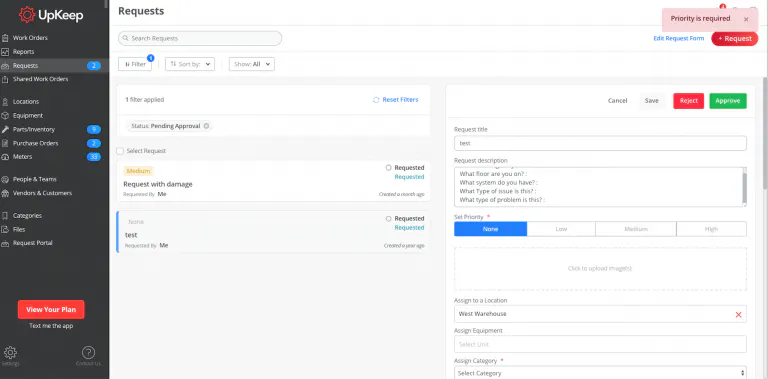Click Request title input field
This screenshot has width=768, height=379.
tap(600, 143)
